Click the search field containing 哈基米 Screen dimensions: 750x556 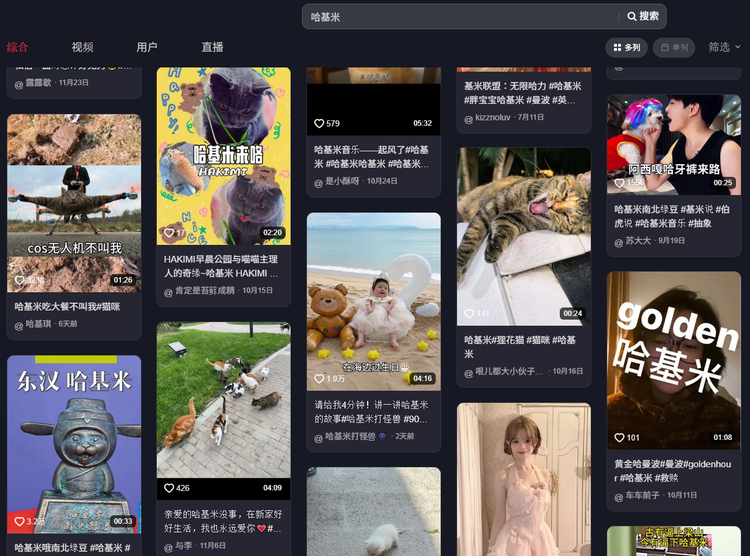point(460,17)
